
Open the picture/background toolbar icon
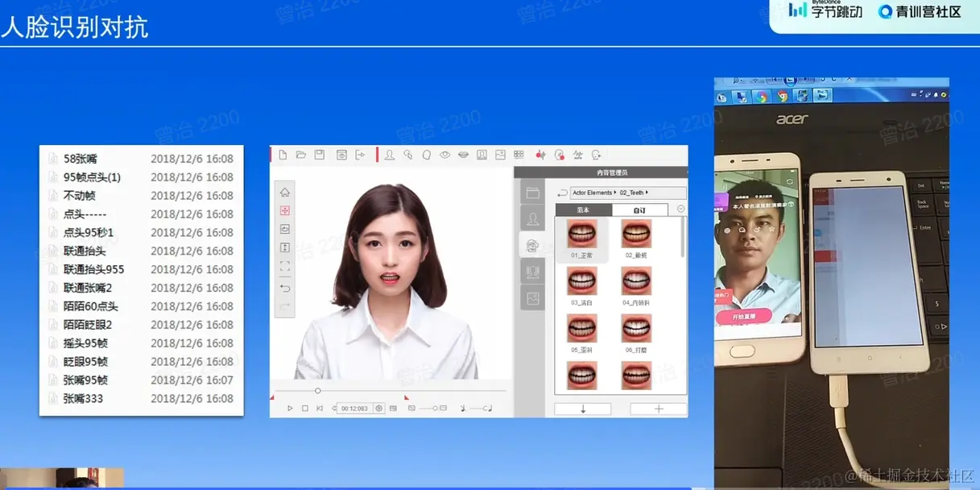point(500,154)
